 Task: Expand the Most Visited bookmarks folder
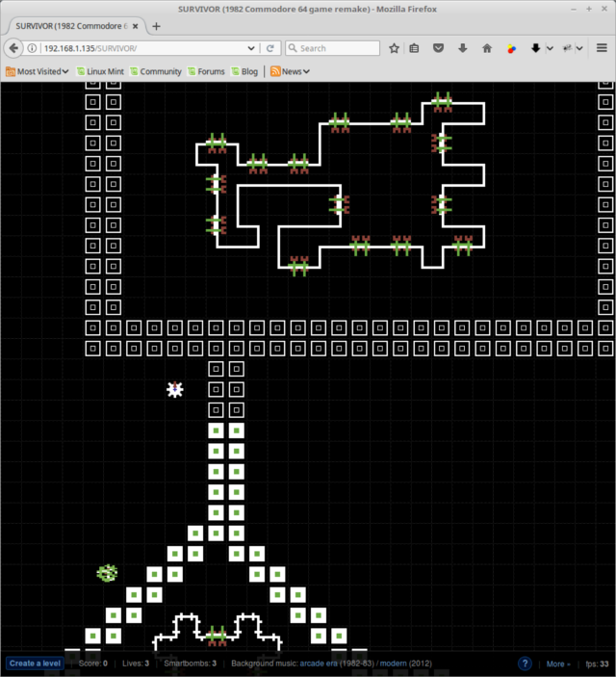(38, 71)
